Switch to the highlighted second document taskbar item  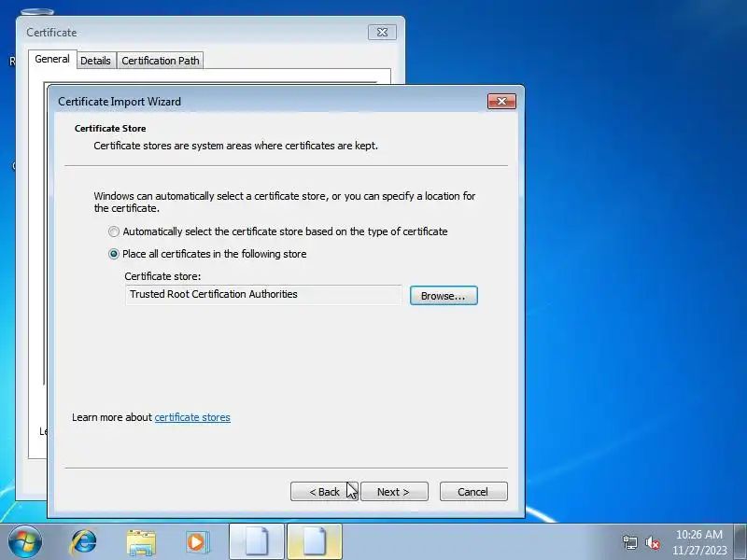click(315, 542)
